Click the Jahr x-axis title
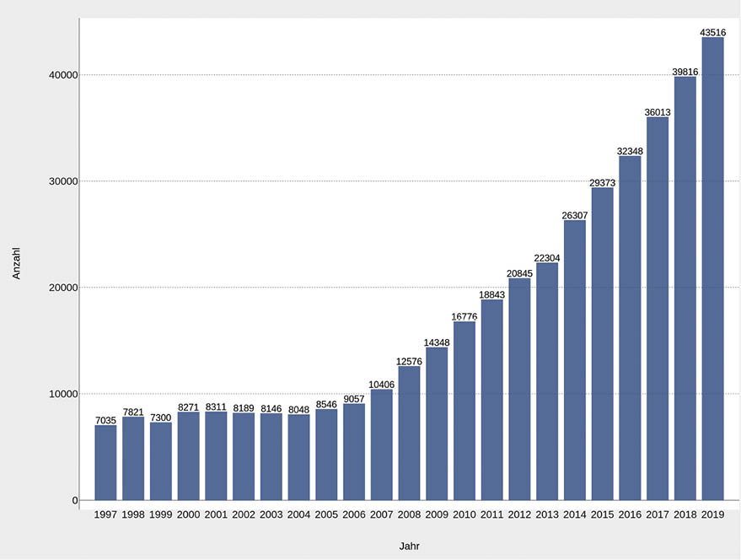 tap(409, 547)
